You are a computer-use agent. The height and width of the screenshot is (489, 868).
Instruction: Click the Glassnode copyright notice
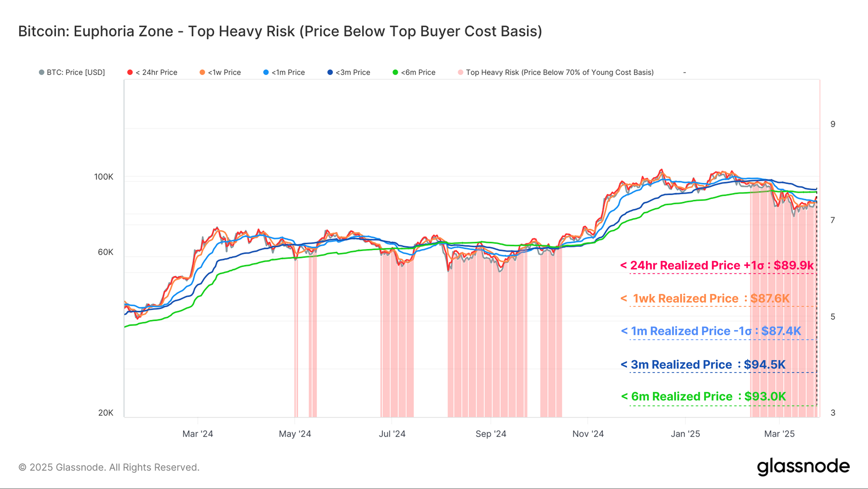[109, 467]
